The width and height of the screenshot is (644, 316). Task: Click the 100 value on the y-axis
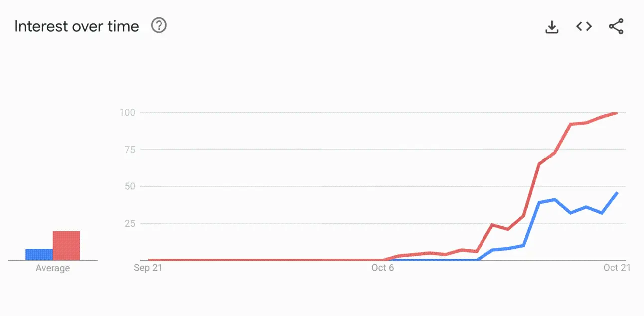[127, 113]
